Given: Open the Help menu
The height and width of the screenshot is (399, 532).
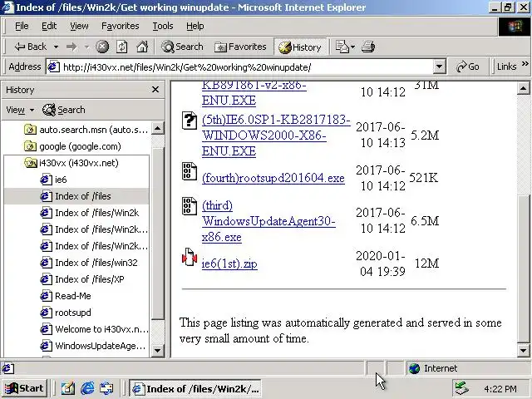Looking at the screenshot, I should coord(195,26).
